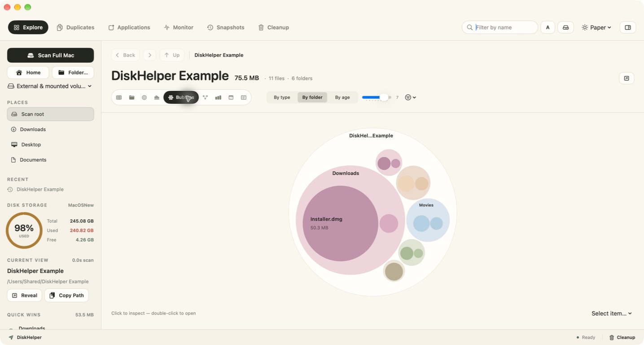Click the Reveal button
Image resolution: width=644 pixels, height=345 pixels.
(24, 295)
